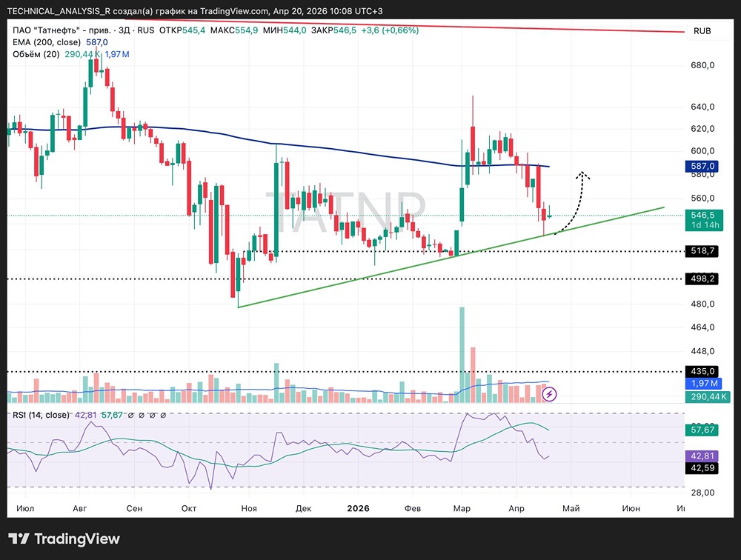Screen dimensions: 741x560
Task: Click the purple lightning bolt icon on volume pane
Action: (549, 394)
